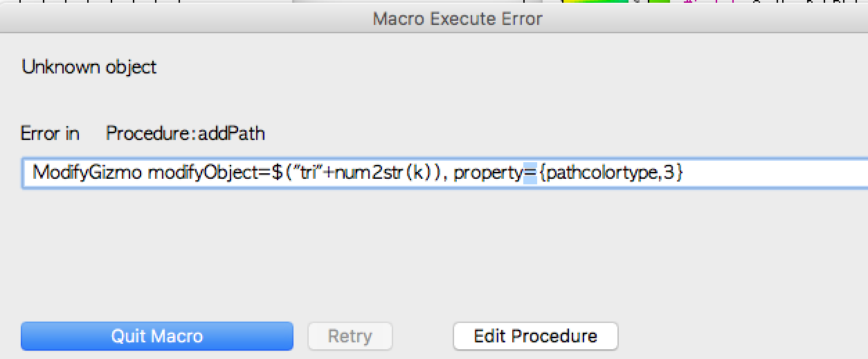Click the closing brace ending the command

coord(679,173)
